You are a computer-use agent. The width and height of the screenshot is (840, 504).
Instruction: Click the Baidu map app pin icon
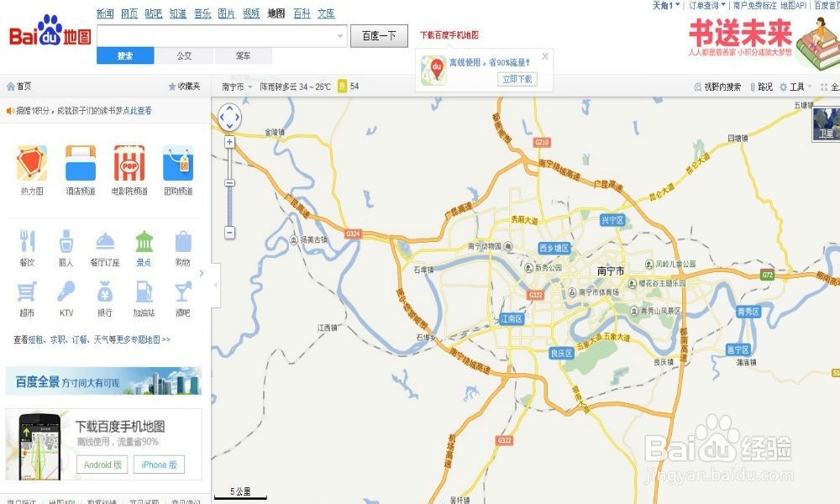coord(434,71)
